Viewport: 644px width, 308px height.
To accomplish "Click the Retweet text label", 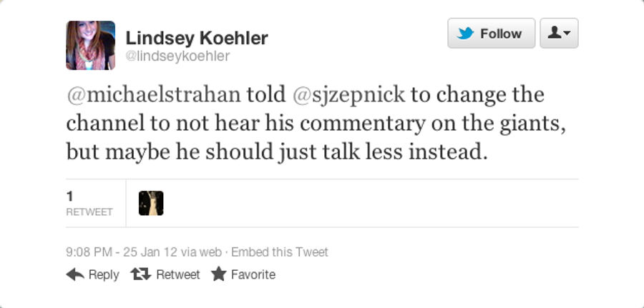I will click(x=178, y=274).
